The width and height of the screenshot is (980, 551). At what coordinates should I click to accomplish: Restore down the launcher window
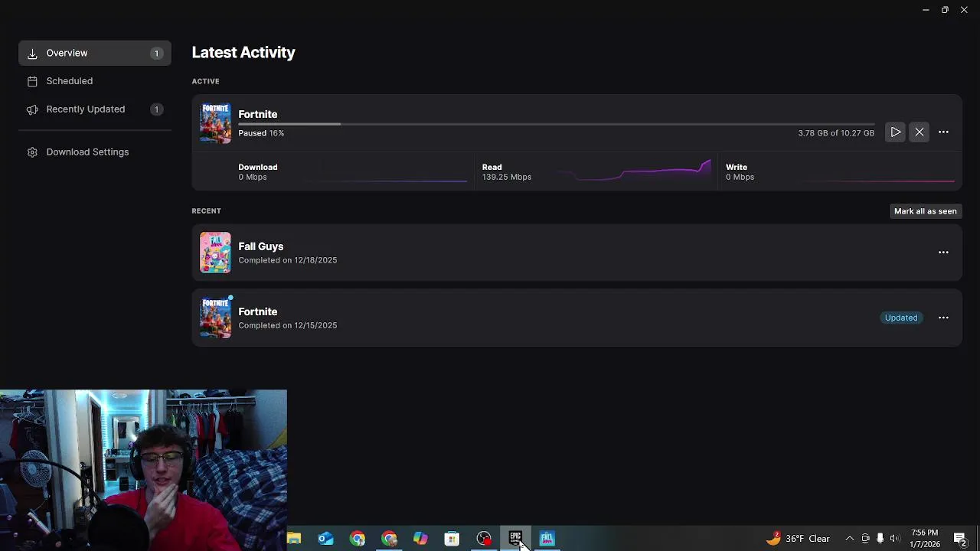pyautogui.click(x=945, y=10)
